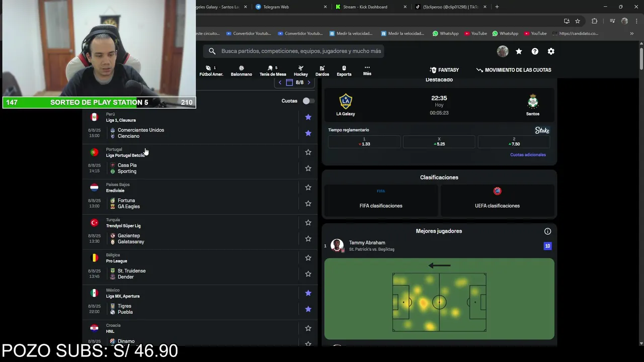The height and width of the screenshot is (362, 644).
Task: Expand the Más sports menu
Action: 367,70
